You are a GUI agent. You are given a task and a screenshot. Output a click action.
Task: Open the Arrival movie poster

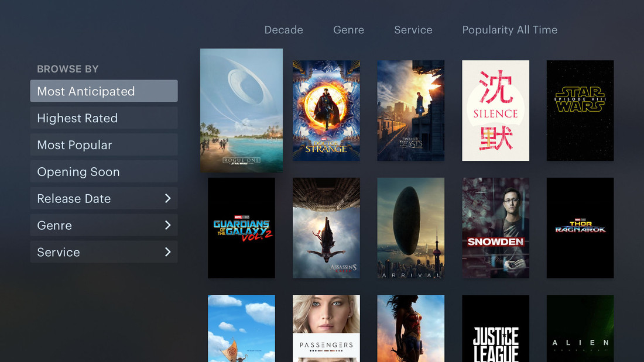[410, 228]
